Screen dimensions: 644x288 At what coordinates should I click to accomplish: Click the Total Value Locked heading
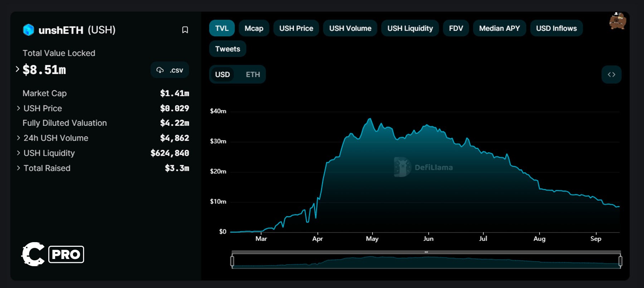(59, 53)
